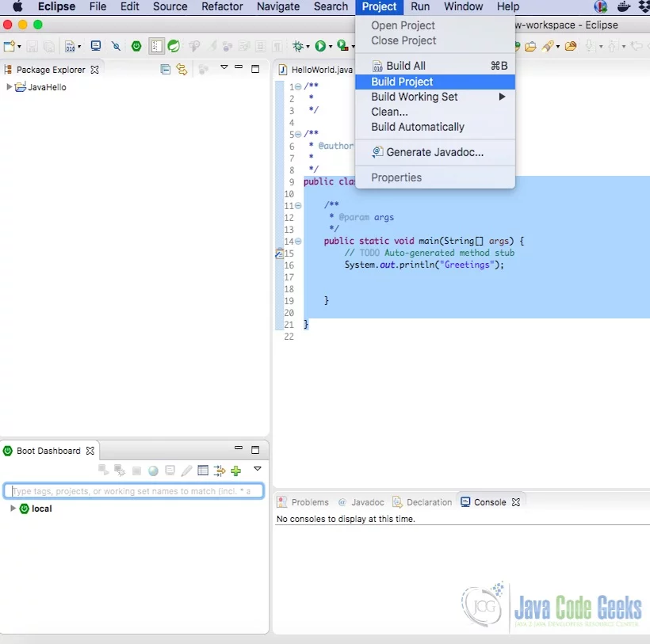
Task: Close the Console view tab
Action: (x=516, y=502)
